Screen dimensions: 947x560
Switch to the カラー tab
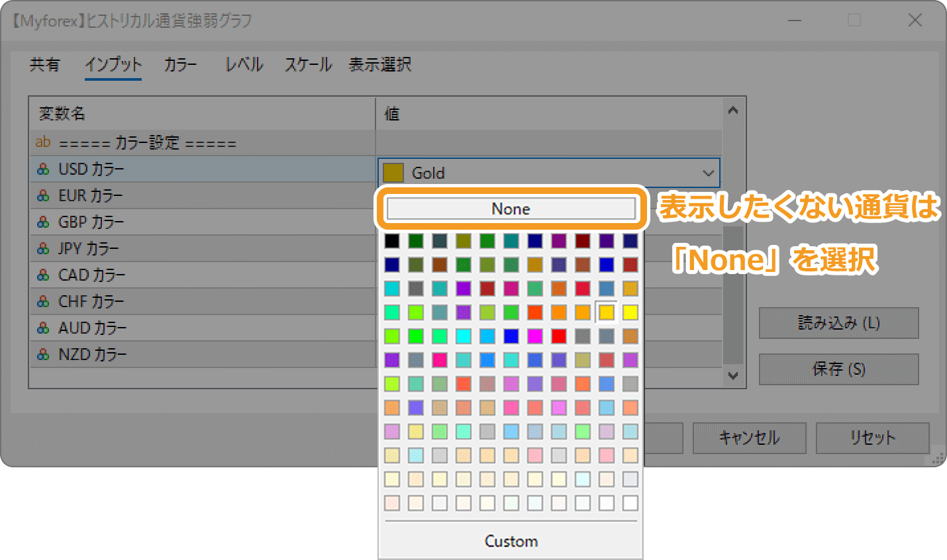179,64
